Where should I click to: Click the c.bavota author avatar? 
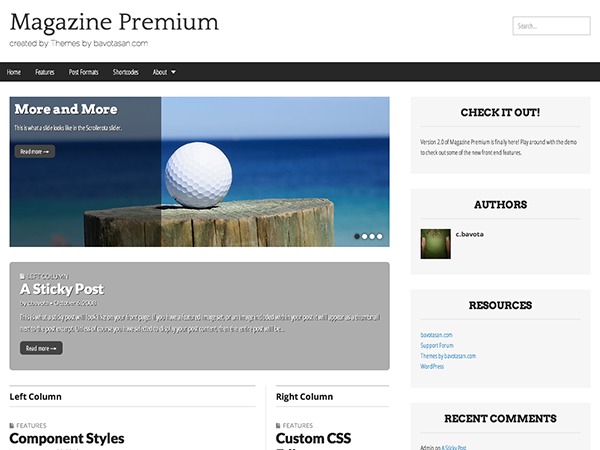(x=435, y=244)
